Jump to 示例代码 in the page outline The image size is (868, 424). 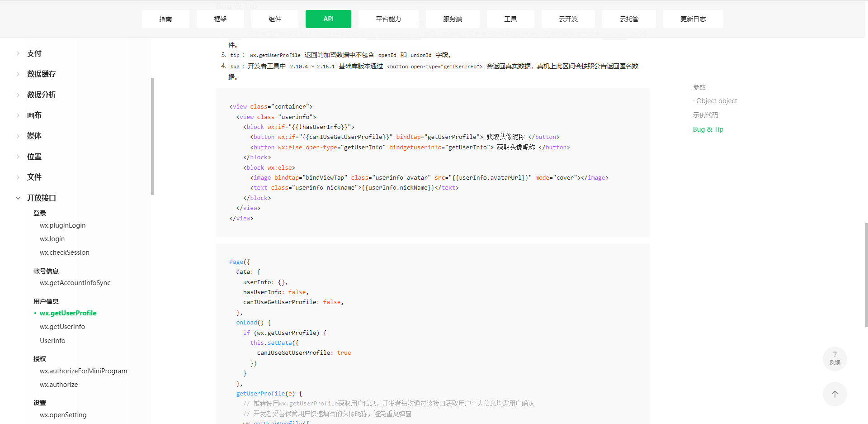[x=706, y=115]
